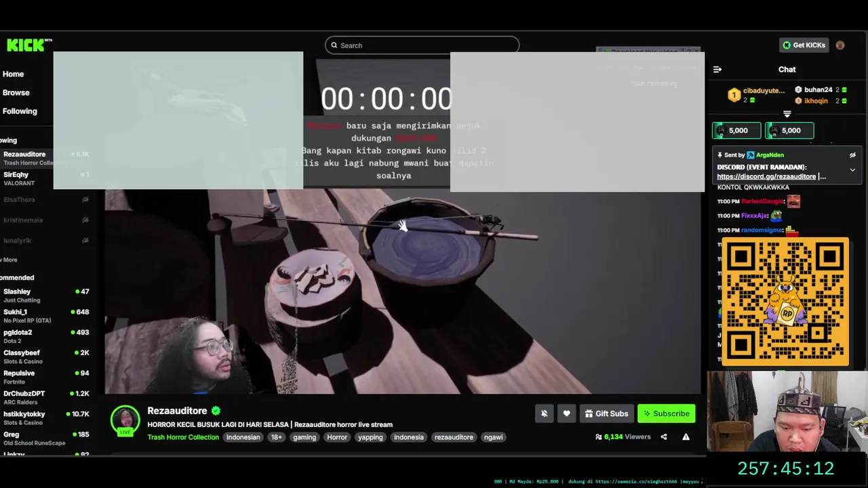
Task: Open the user avatar menu
Action: click(840, 45)
